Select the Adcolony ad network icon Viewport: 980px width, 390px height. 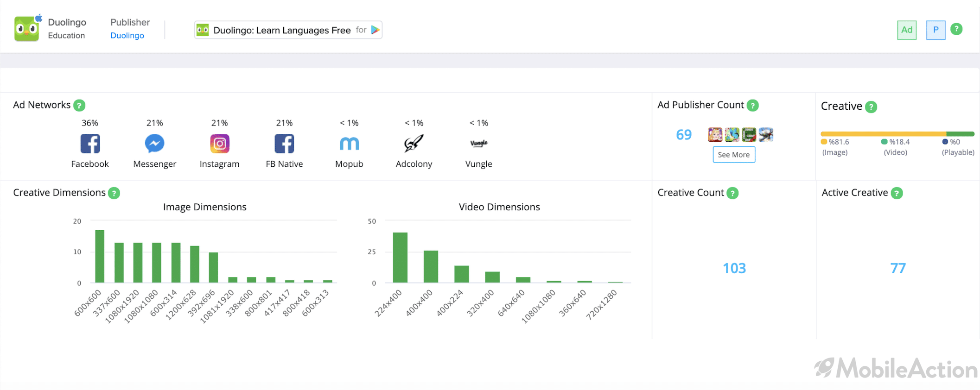coord(414,144)
